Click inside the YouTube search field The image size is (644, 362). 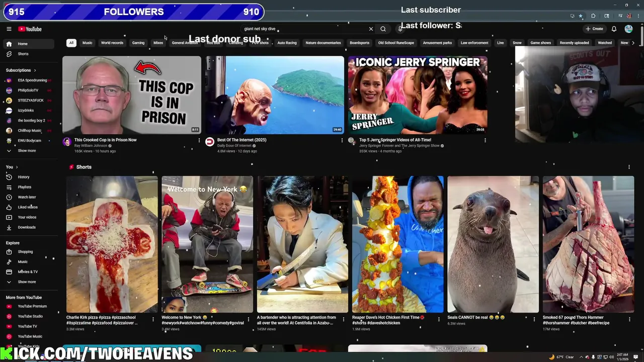[304, 29]
